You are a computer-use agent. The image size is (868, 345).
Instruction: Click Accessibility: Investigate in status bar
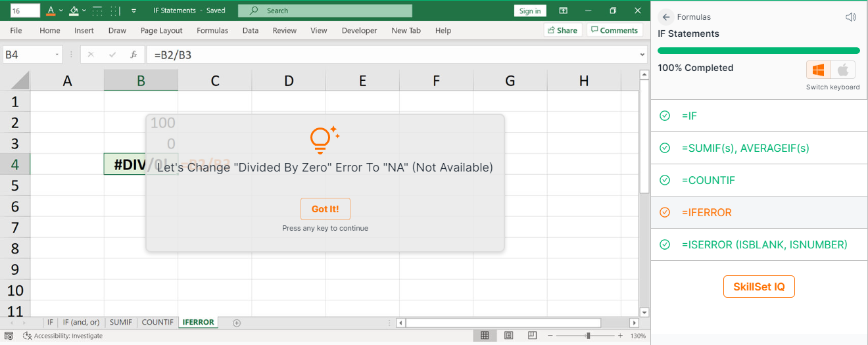click(x=63, y=336)
